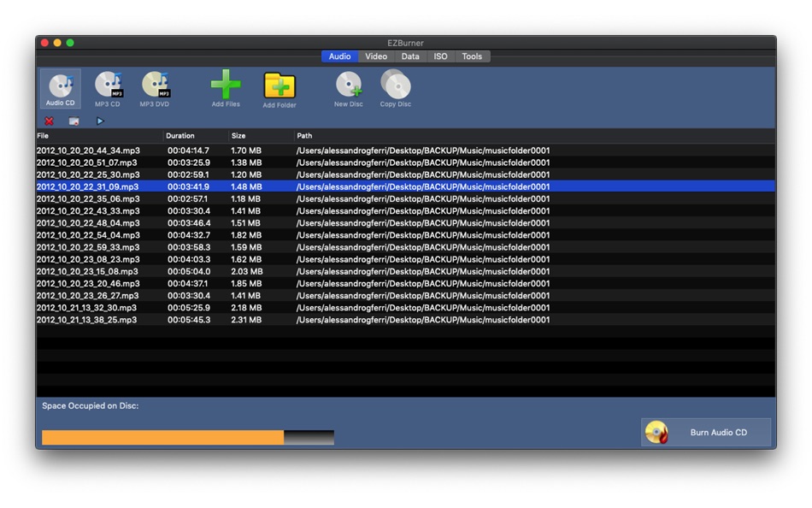The width and height of the screenshot is (812, 508).
Task: Click duration 00:05:45.3
Action: point(189,320)
